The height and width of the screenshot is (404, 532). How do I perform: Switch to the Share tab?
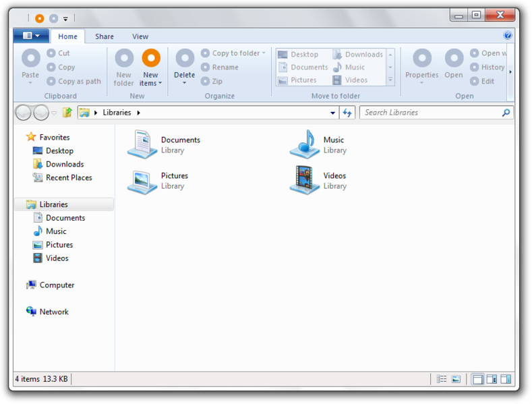coord(105,36)
